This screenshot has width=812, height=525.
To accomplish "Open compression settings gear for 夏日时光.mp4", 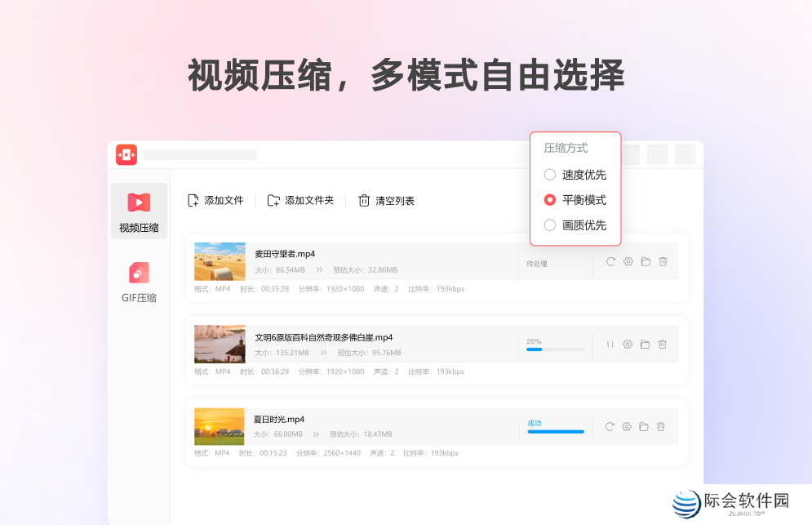I will click(x=627, y=426).
